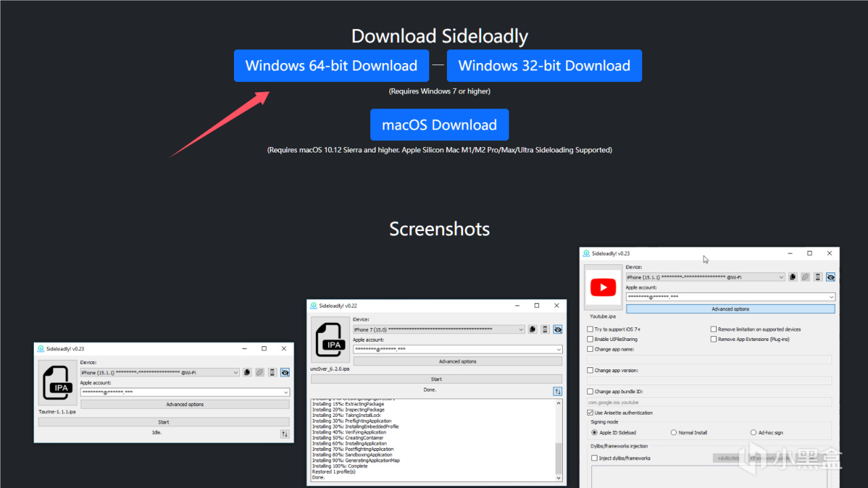Open Apple account dropdown in unc0ver window

coord(458,349)
